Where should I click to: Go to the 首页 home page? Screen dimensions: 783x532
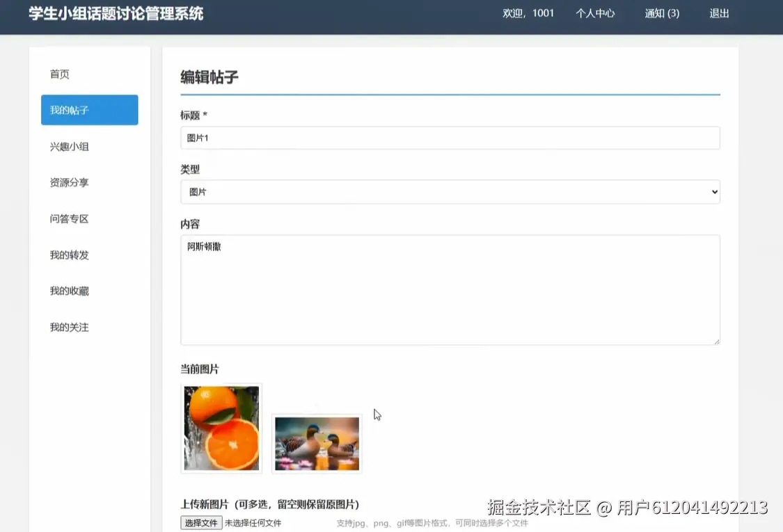(x=59, y=74)
